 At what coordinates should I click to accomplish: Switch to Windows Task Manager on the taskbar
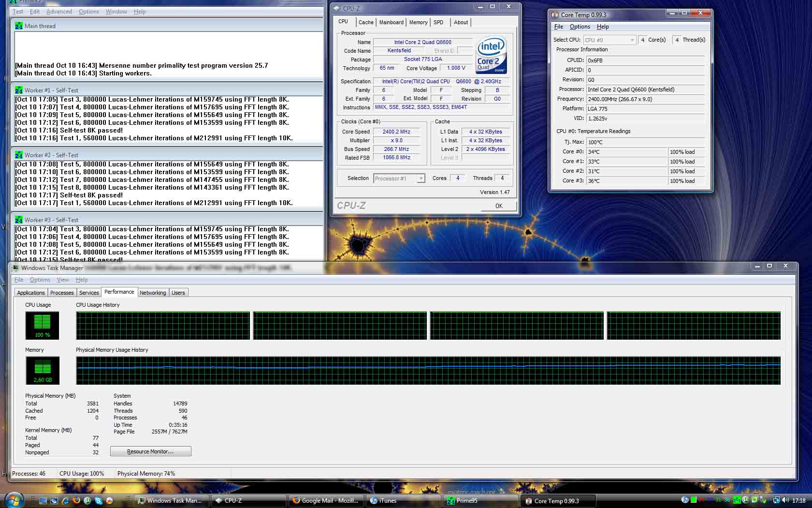pos(172,501)
